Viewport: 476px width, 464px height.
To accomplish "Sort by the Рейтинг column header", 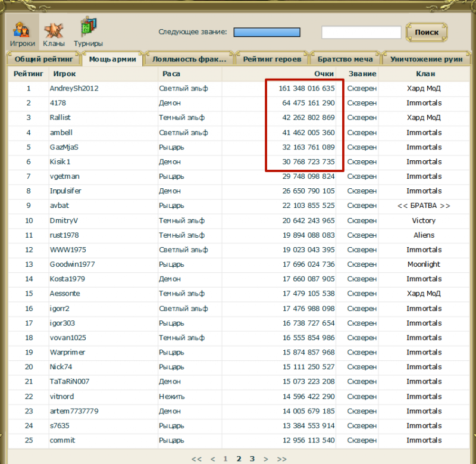I will tap(28, 74).
